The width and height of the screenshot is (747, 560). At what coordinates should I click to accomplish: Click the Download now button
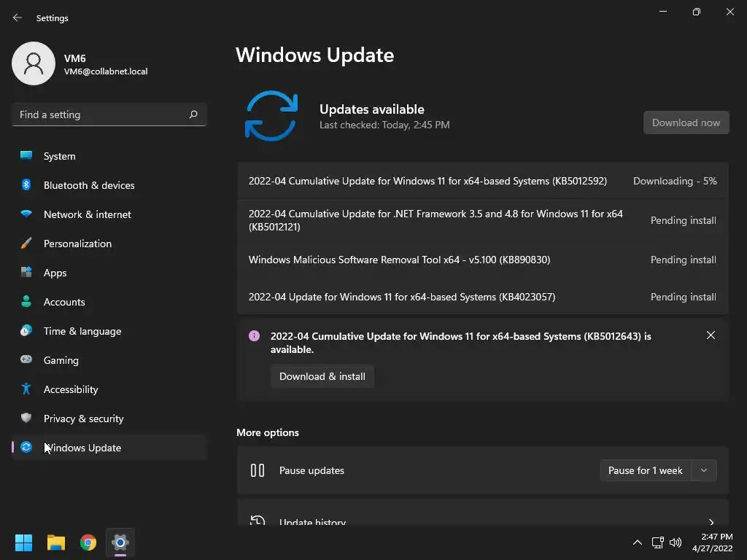point(686,122)
